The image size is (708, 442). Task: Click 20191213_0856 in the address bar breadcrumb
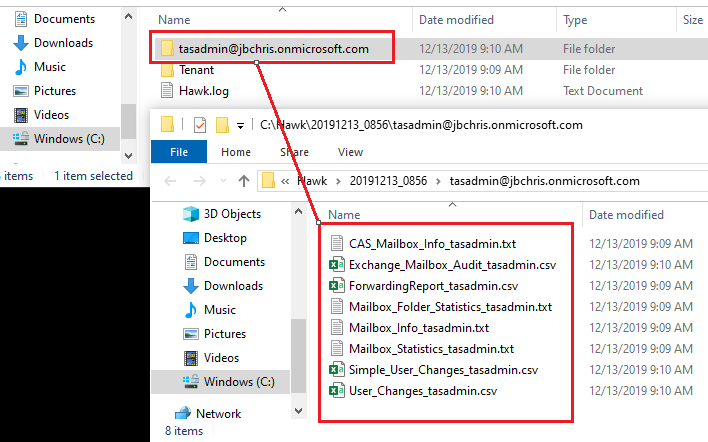click(x=388, y=181)
